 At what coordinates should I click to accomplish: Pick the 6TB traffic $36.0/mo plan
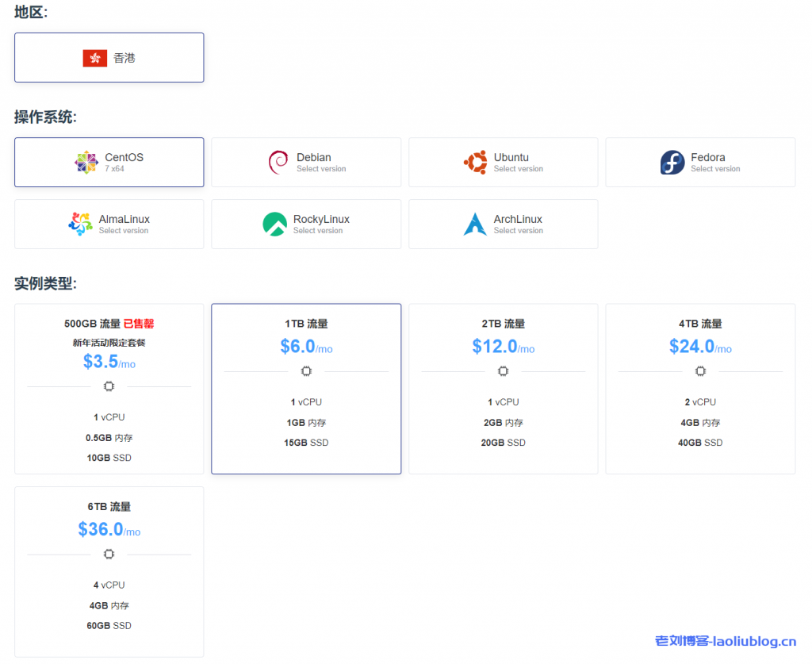109,571
